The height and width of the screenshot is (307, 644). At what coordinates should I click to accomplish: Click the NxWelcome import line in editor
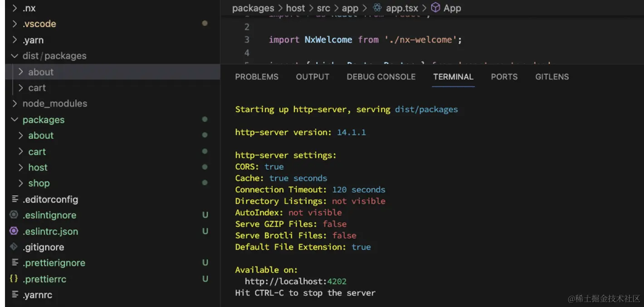[365, 39]
